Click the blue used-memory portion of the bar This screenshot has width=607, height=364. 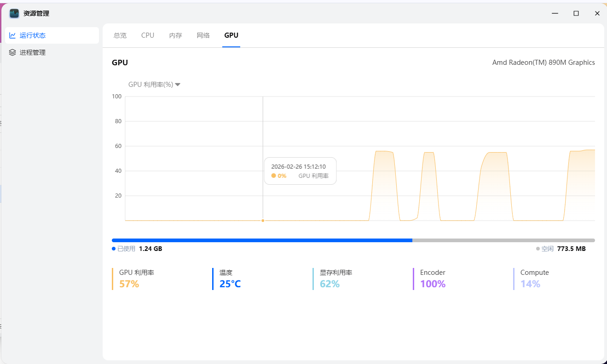coord(261,240)
